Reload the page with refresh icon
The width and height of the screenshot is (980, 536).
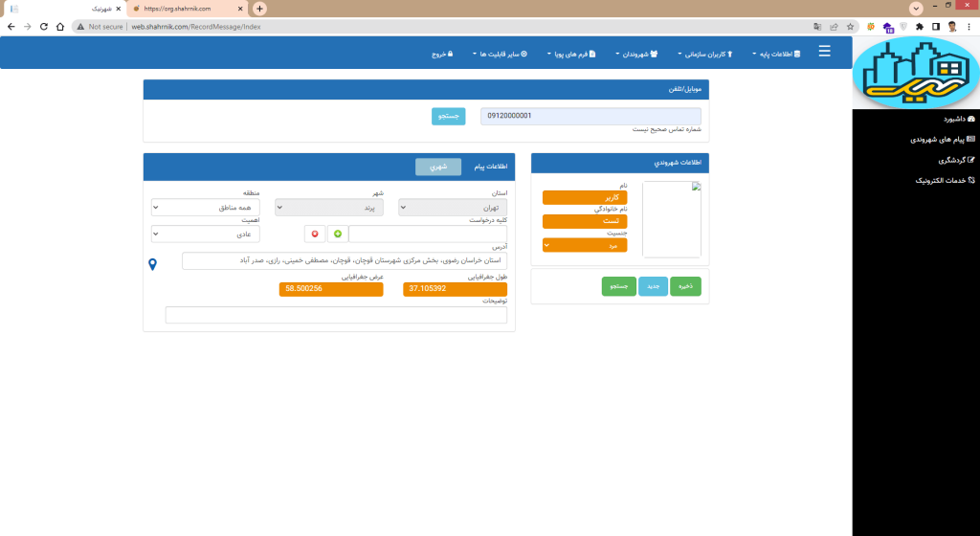coord(44,27)
